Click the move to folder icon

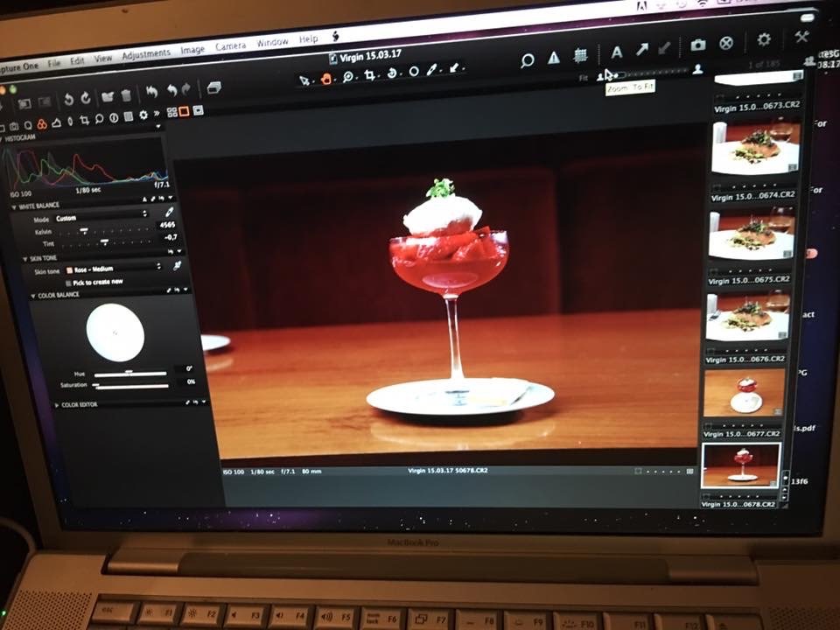coord(108,96)
